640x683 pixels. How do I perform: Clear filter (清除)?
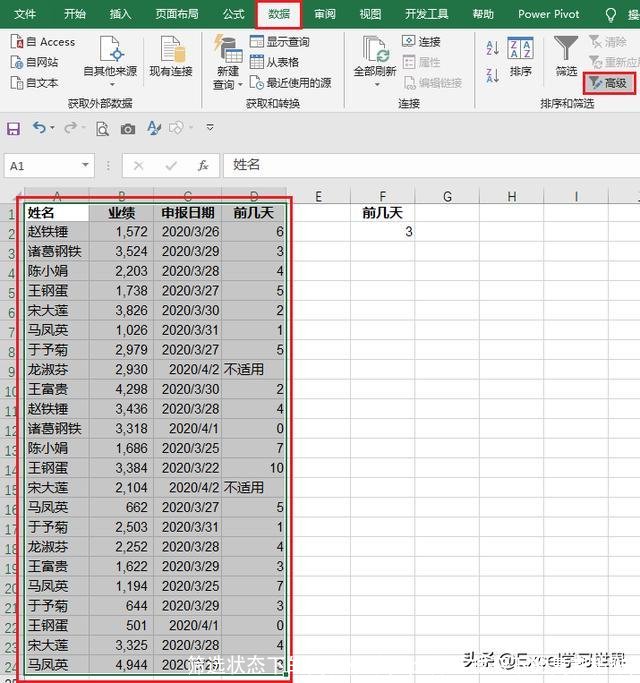pos(608,42)
